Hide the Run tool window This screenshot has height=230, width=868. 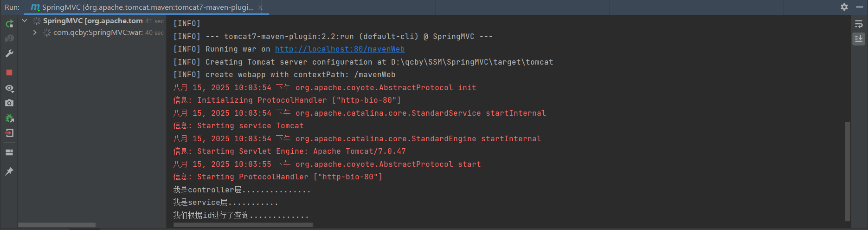860,7
